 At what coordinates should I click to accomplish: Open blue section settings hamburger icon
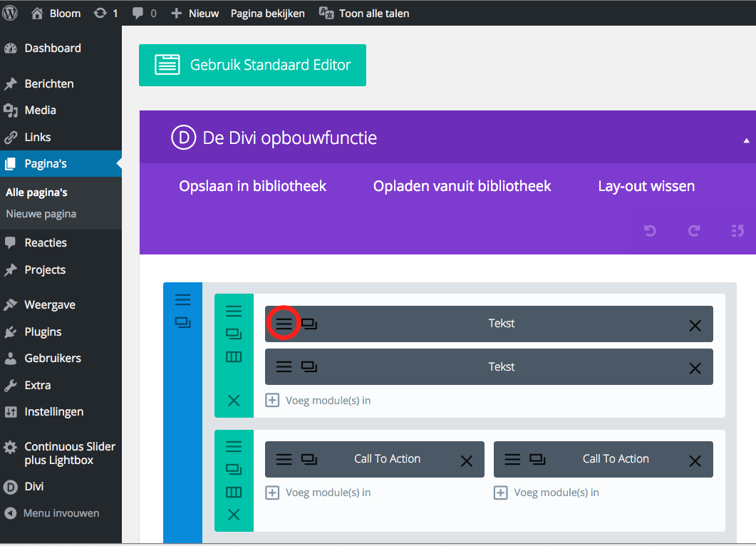tap(182, 300)
